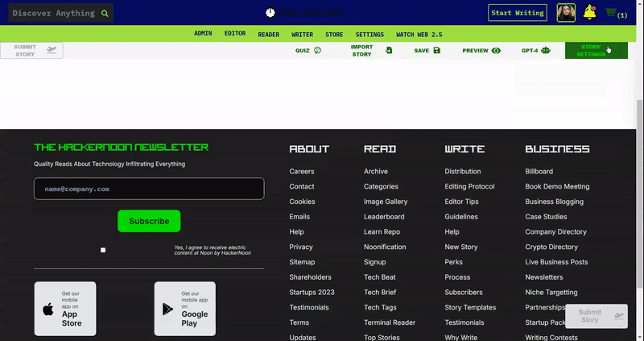Open the Guidelines link
This screenshot has width=644, height=341.
click(461, 217)
